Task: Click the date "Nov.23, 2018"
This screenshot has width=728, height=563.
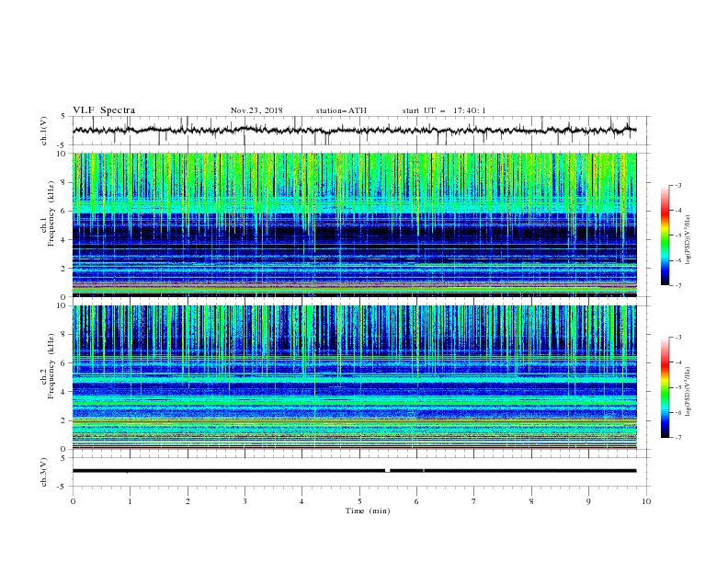Action: (256, 110)
